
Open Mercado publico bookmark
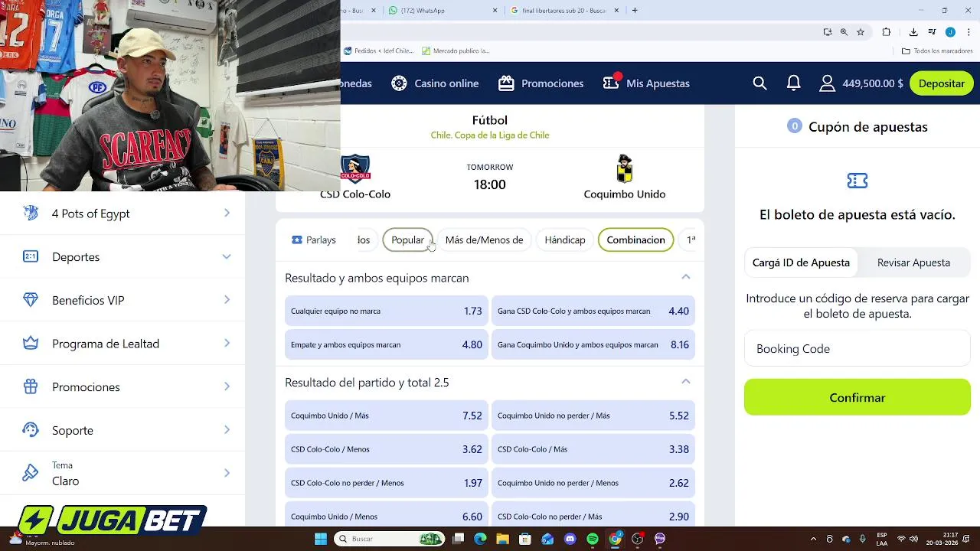coord(456,51)
